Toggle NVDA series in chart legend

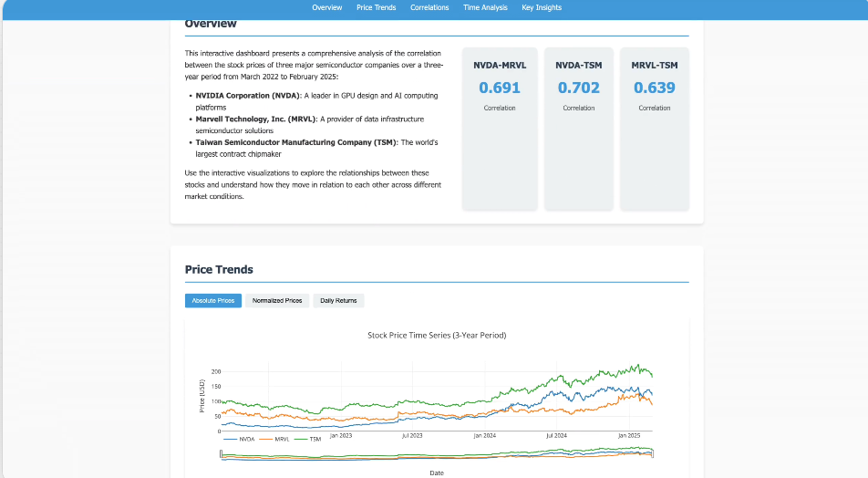(239, 439)
